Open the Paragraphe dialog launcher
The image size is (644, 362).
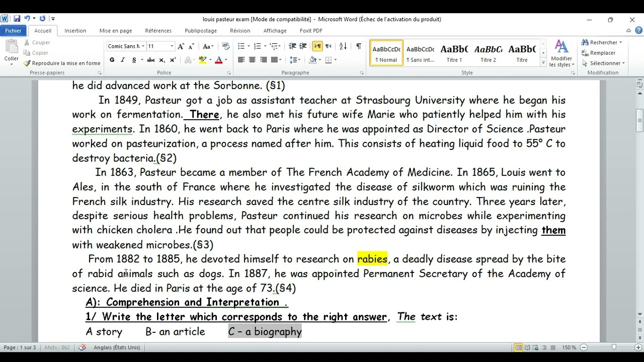(x=362, y=73)
